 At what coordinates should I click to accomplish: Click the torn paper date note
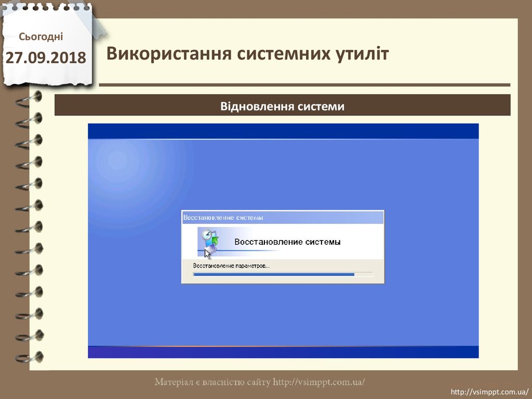pyautogui.click(x=47, y=47)
